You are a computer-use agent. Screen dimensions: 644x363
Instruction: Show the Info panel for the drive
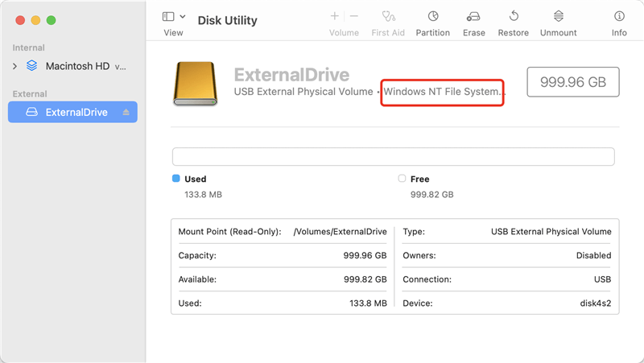[x=619, y=16]
